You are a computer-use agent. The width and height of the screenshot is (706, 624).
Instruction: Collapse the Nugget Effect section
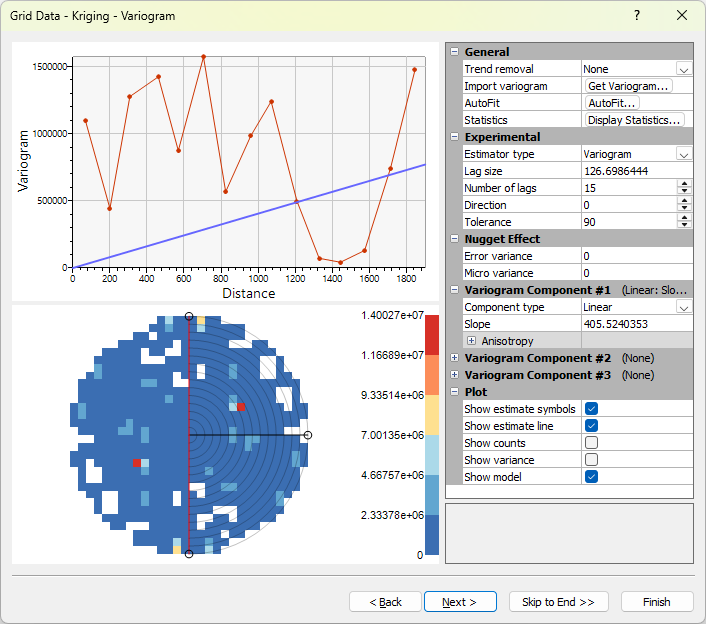454,239
